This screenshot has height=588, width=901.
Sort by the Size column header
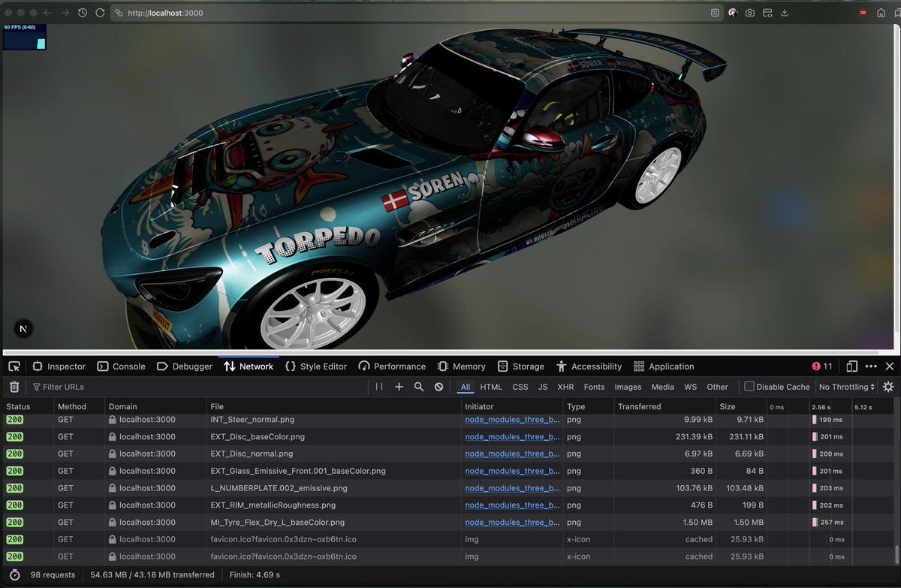tap(740, 406)
